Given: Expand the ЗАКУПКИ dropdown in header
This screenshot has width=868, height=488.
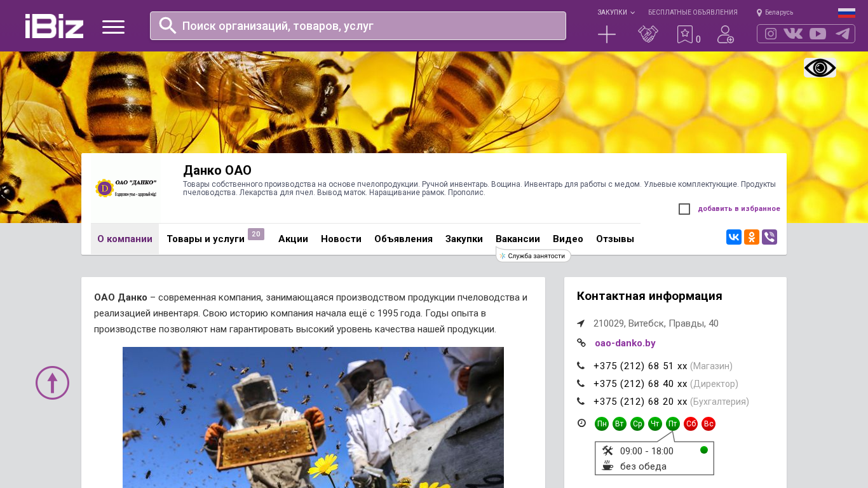Looking at the screenshot, I should point(616,12).
